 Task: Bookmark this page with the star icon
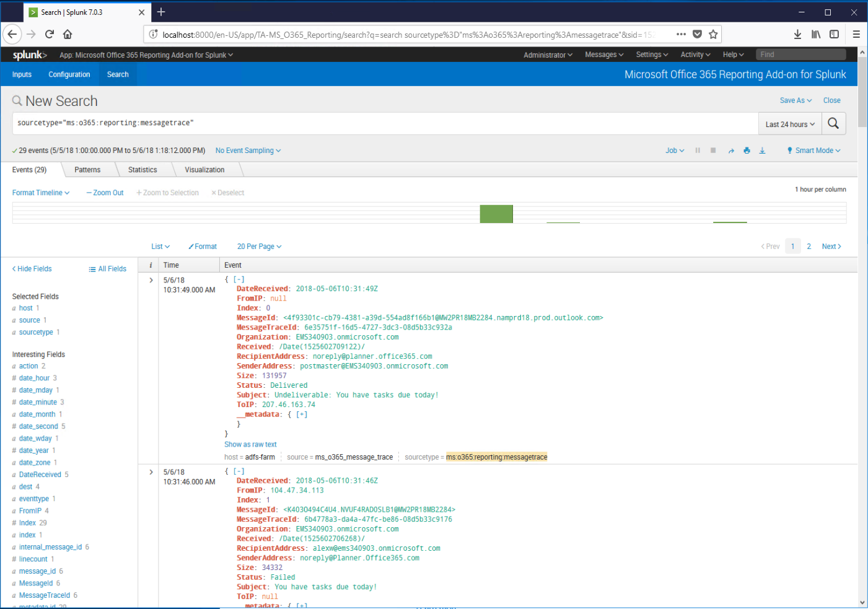coord(713,34)
